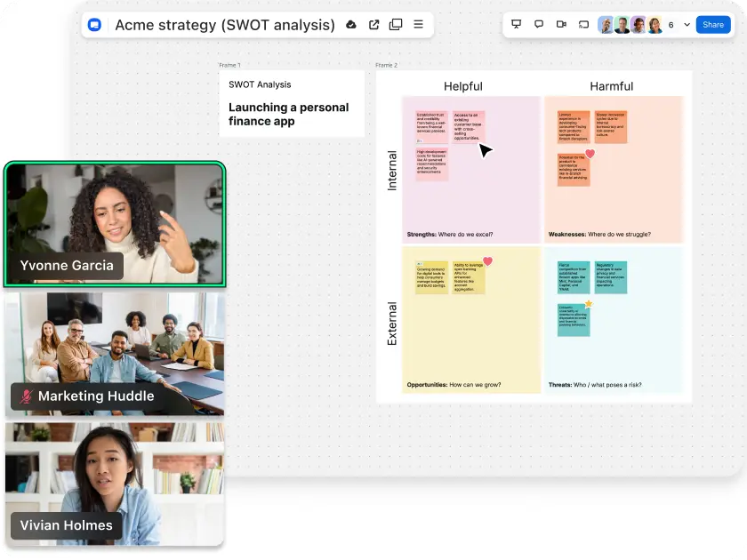The height and width of the screenshot is (560, 747).
Task: Click the blue Share button
Action: click(x=712, y=24)
